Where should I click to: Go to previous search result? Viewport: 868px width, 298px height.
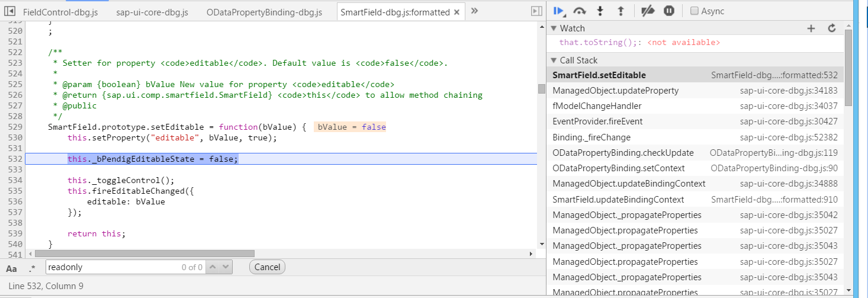point(213,267)
